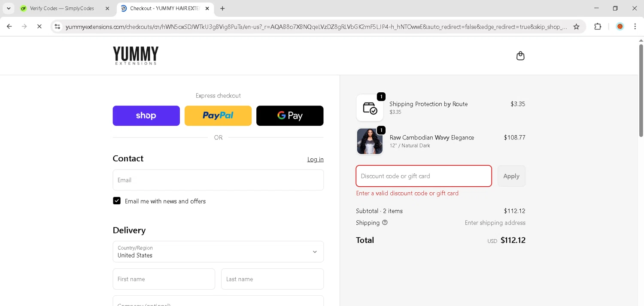Focus the Last name field

[x=273, y=279]
